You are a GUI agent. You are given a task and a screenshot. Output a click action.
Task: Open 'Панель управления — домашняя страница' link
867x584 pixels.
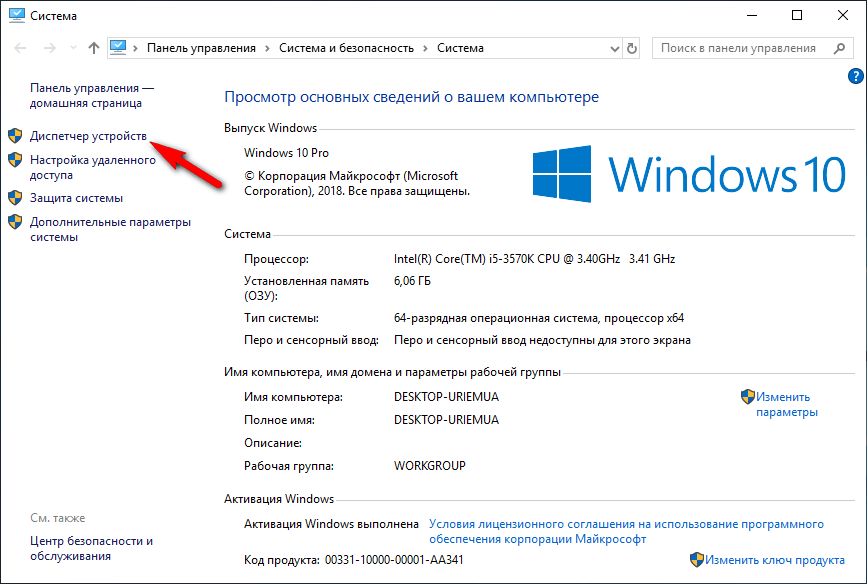(92, 96)
